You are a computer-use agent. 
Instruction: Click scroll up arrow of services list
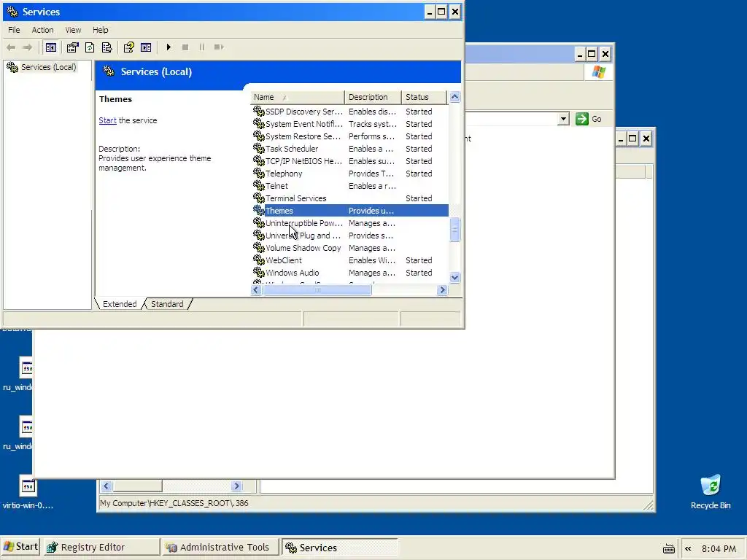[x=454, y=97]
